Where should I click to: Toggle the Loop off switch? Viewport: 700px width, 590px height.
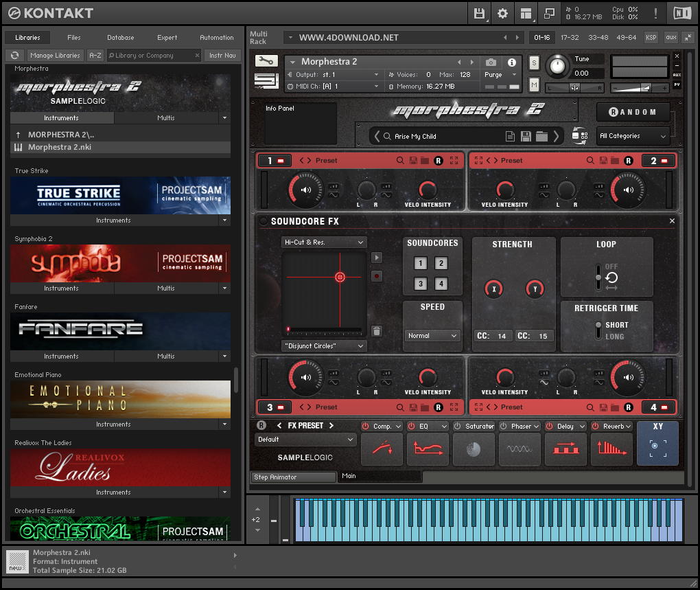pyautogui.click(x=598, y=277)
